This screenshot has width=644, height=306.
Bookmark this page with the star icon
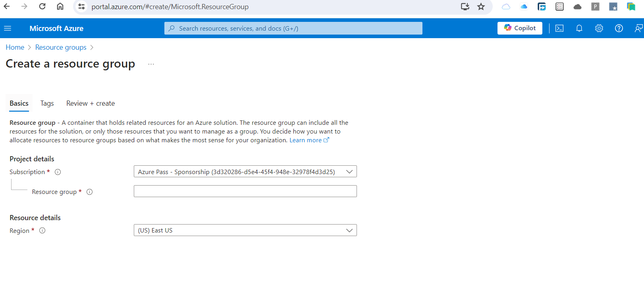[x=481, y=6]
